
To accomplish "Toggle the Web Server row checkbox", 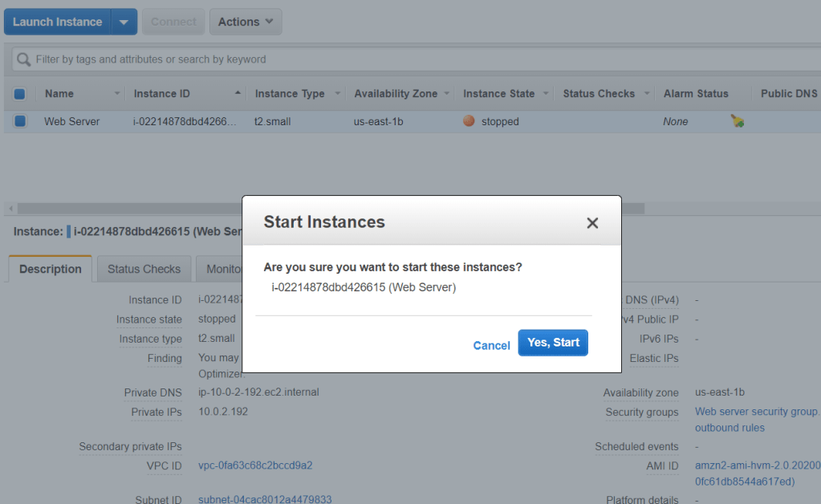I will tap(20, 121).
